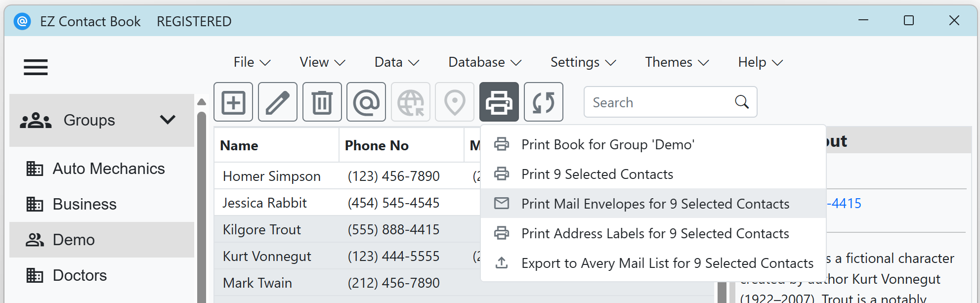Screen dimensions: 980x303
Task: Click the search magnifier icon
Action: [x=742, y=102]
